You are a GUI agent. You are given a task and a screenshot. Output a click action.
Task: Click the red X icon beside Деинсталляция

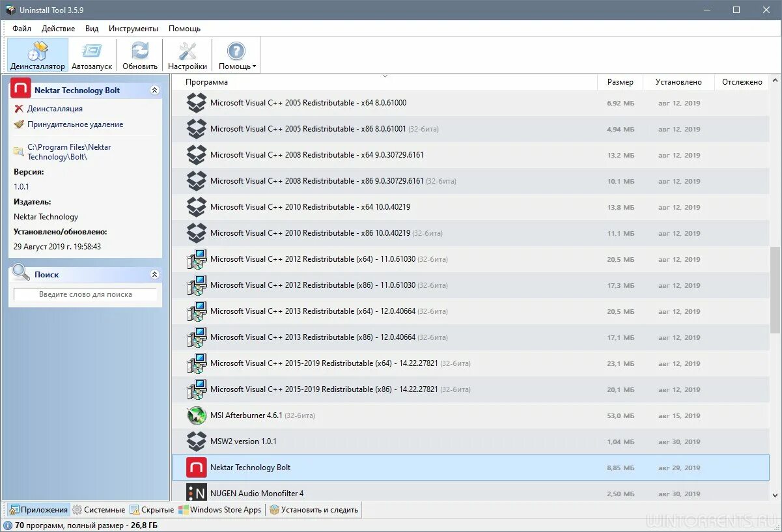(19, 109)
